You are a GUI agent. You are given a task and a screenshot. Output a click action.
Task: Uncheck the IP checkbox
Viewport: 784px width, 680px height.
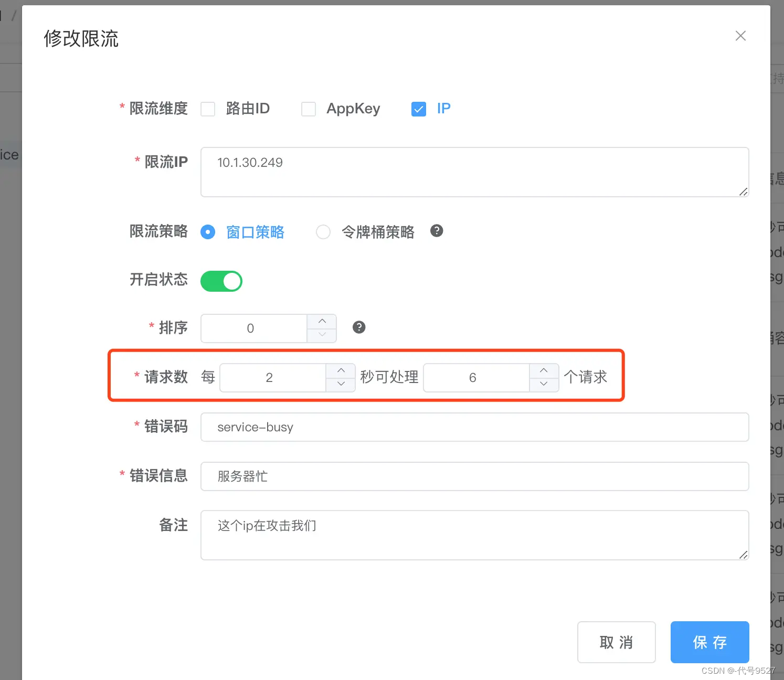click(x=419, y=109)
